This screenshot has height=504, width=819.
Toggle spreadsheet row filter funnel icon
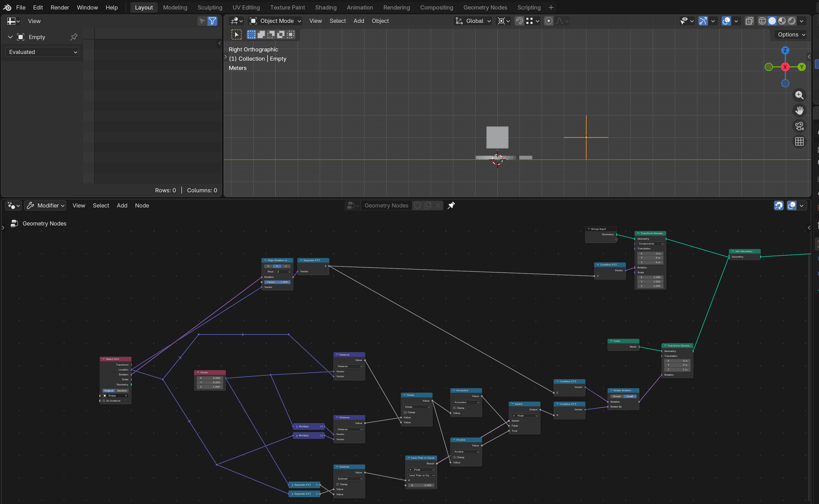[212, 21]
